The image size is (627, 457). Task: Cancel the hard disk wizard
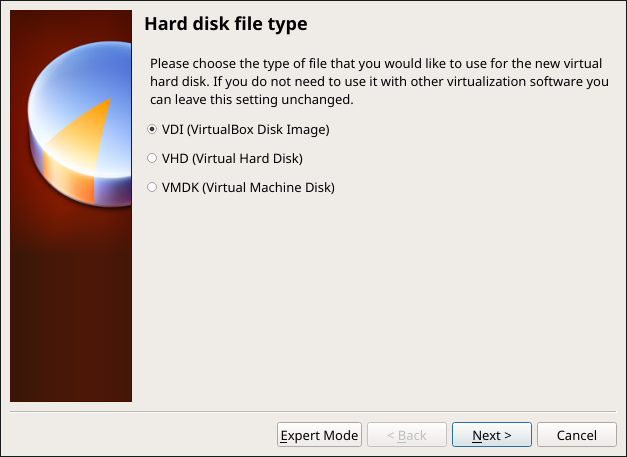pyautogui.click(x=576, y=435)
